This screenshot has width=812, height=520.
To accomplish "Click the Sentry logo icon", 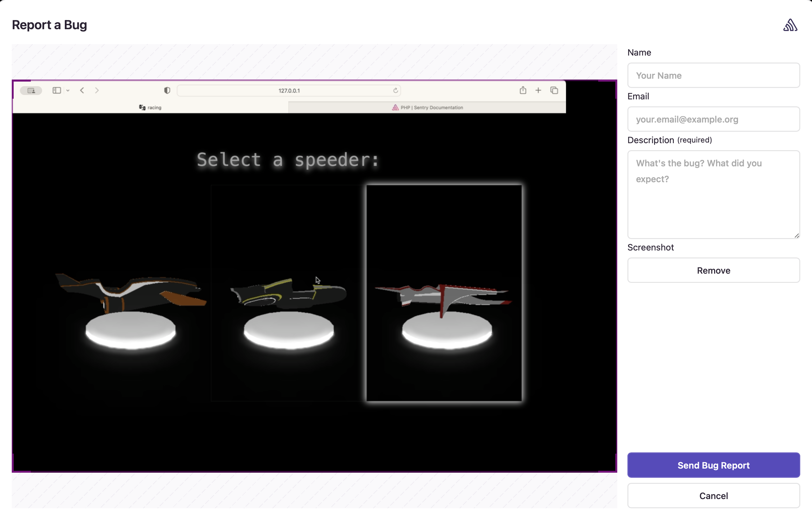I will (x=790, y=25).
